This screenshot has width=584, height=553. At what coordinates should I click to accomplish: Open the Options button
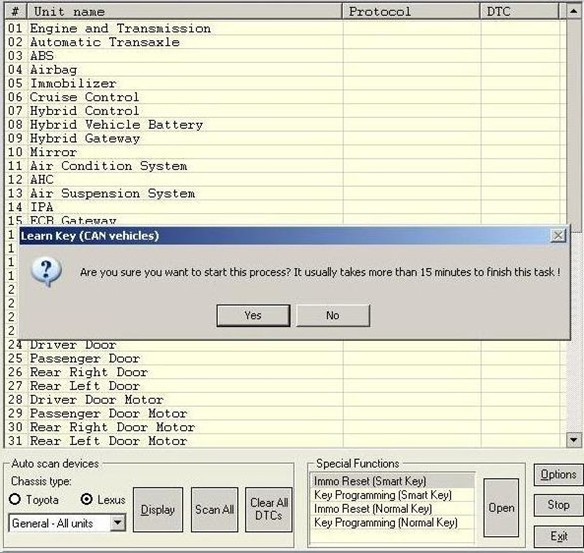558,474
